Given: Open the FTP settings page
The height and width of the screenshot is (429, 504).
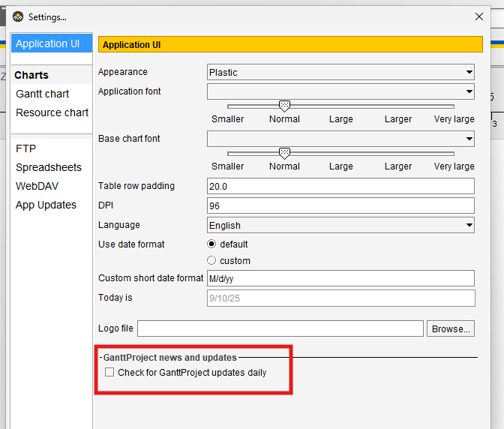Looking at the screenshot, I should (x=25, y=148).
